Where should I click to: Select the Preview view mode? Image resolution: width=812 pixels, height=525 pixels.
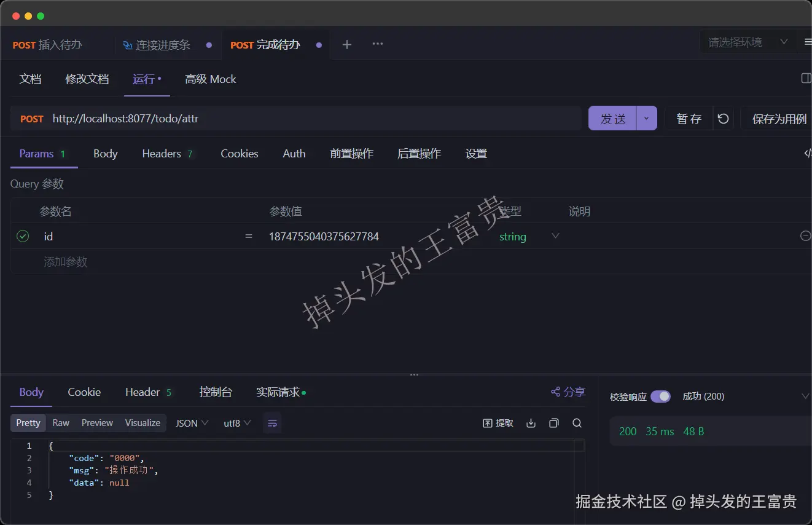pos(97,423)
